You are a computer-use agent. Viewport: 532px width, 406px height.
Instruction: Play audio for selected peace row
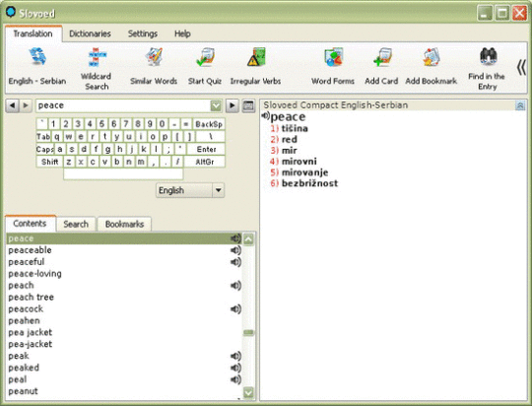point(235,238)
